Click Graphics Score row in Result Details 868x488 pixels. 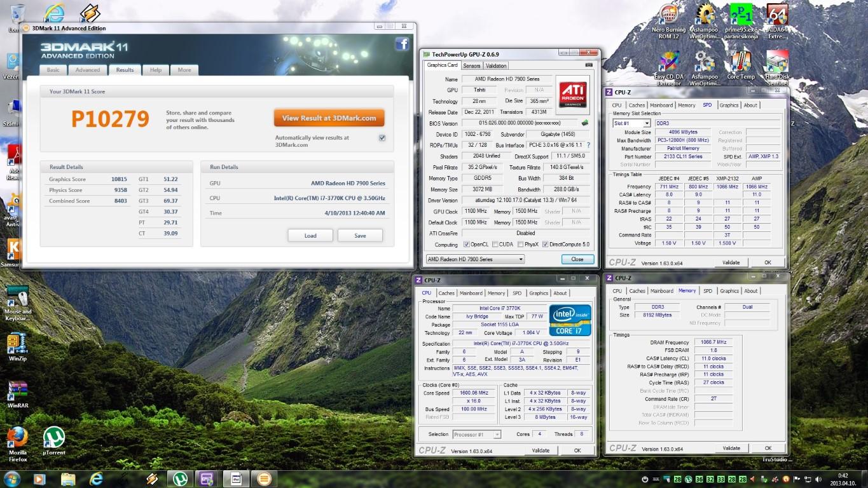(88, 179)
